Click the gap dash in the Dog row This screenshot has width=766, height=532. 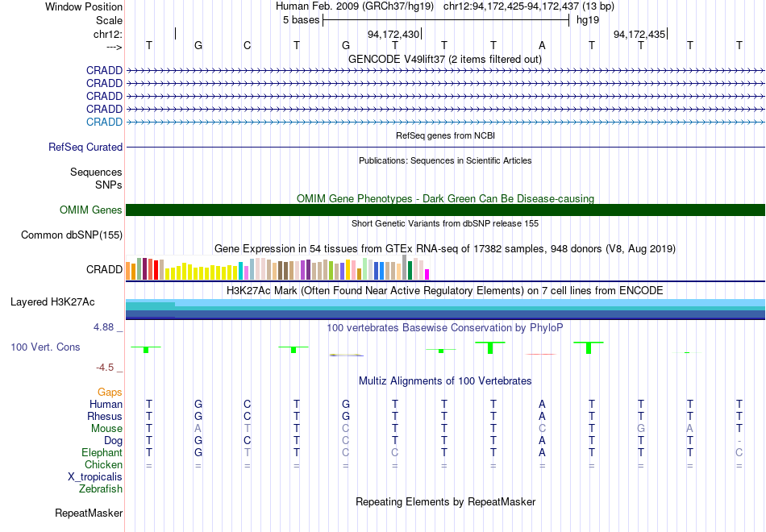coord(739,441)
